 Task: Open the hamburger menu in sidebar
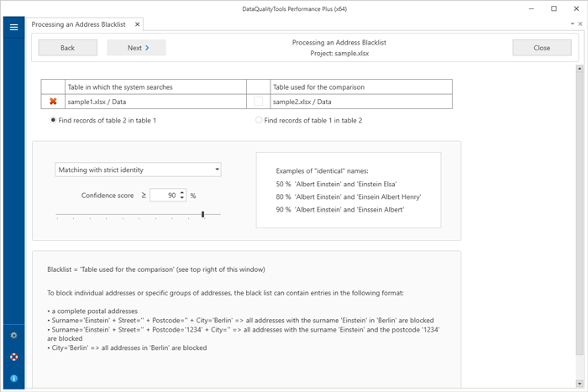click(x=14, y=27)
